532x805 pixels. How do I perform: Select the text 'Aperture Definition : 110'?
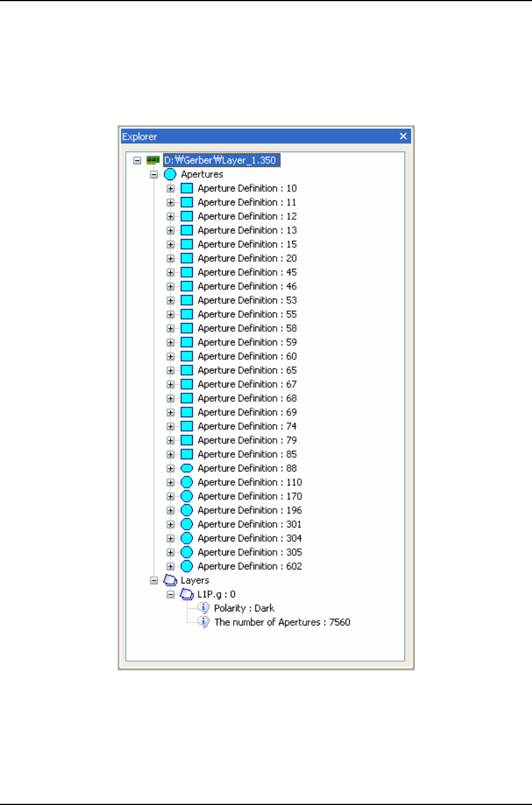click(250, 482)
